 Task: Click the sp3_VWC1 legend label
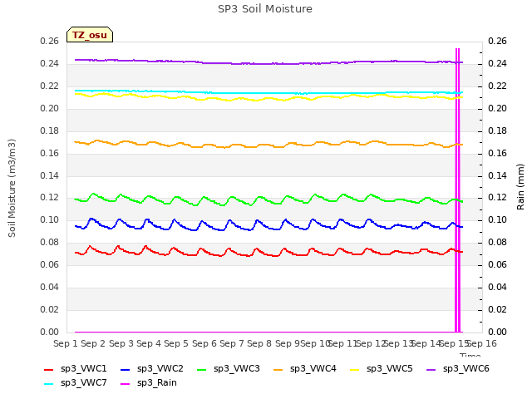coord(83,368)
